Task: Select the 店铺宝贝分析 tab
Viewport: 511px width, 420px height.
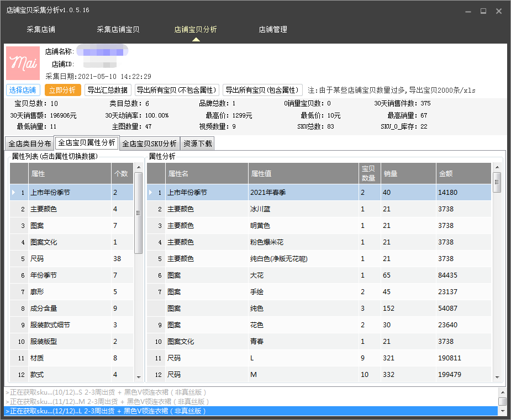Action: (x=196, y=30)
